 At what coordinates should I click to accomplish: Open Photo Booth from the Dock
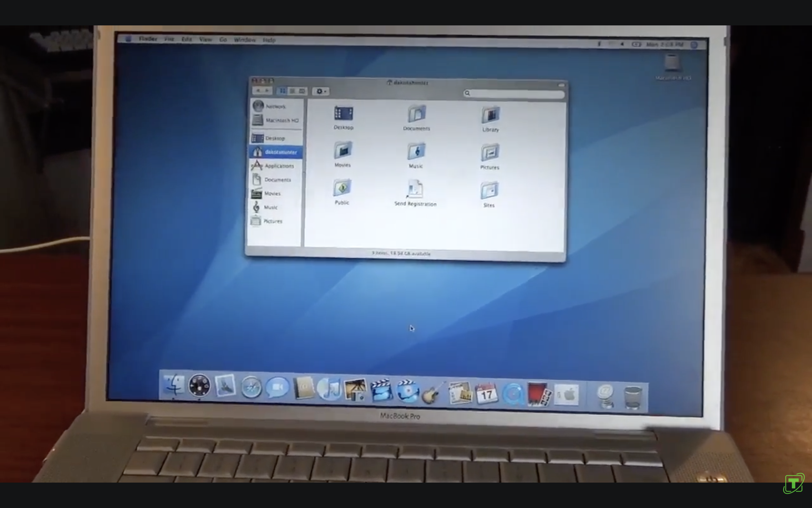click(x=539, y=395)
